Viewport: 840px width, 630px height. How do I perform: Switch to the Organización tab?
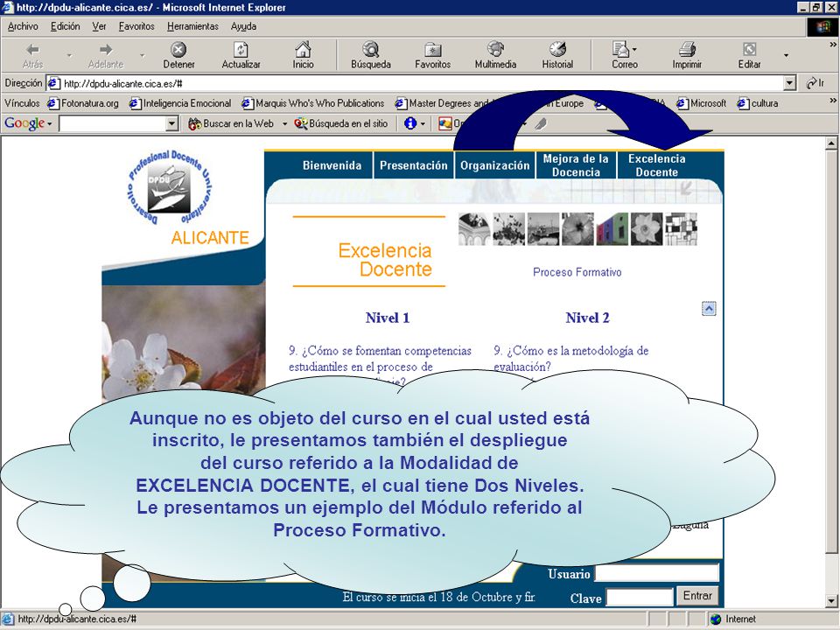point(495,165)
